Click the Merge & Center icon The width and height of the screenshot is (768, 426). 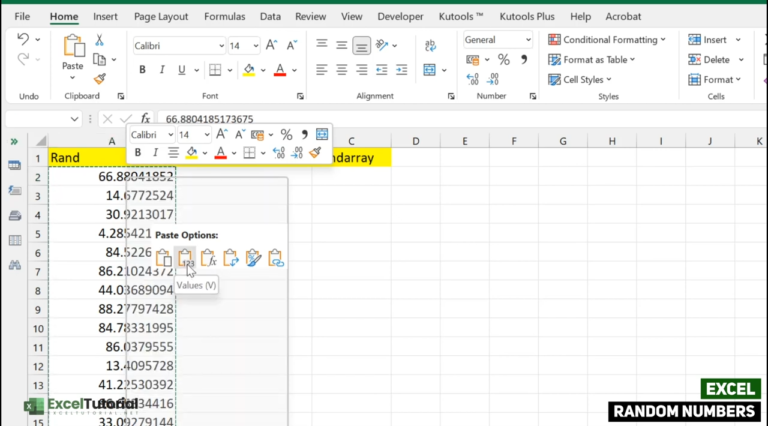point(430,70)
